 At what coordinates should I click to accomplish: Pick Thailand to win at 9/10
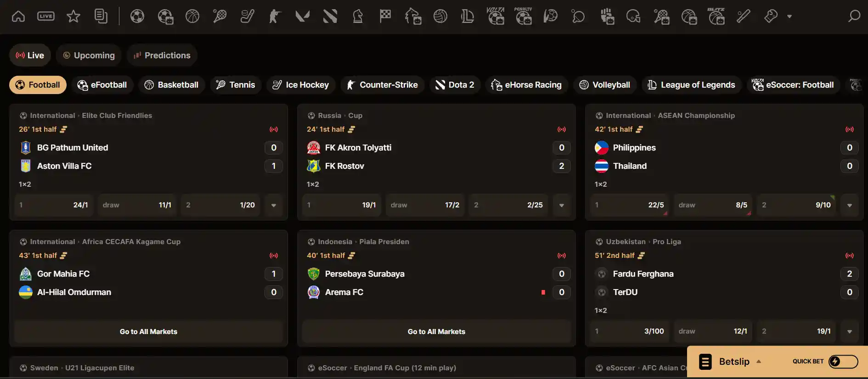pyautogui.click(x=796, y=205)
